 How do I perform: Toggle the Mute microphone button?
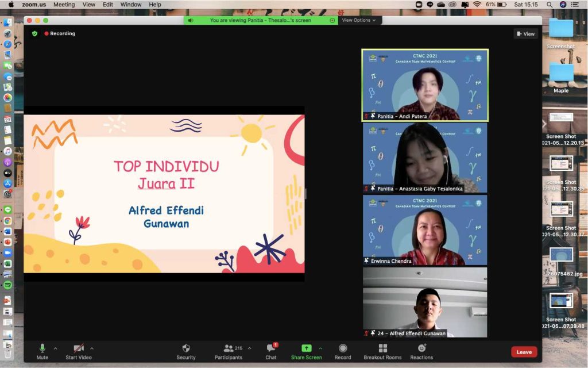click(x=42, y=348)
